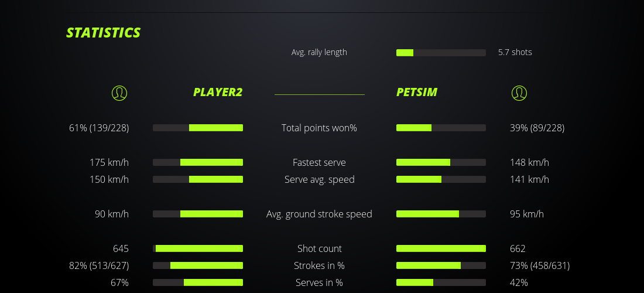Screen dimensions: 644x293
Task: Click PLAYER2's ground stroke speed bar
Action: pyautogui.click(x=198, y=214)
